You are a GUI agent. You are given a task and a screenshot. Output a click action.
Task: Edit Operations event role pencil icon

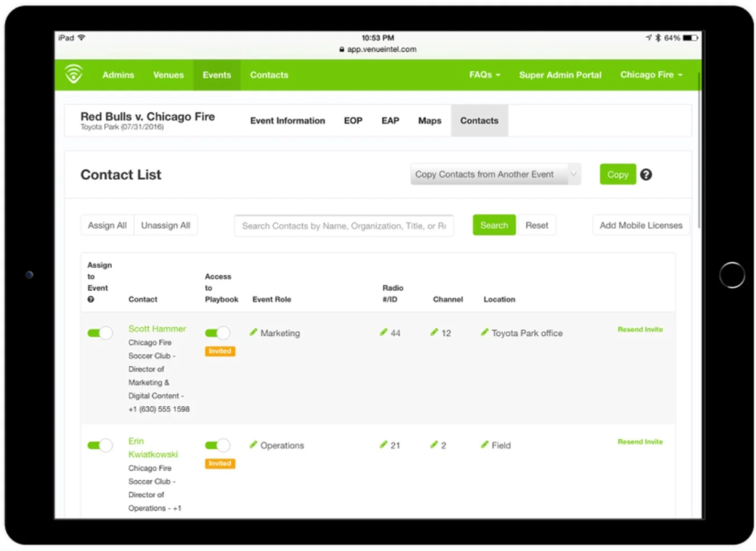(254, 444)
